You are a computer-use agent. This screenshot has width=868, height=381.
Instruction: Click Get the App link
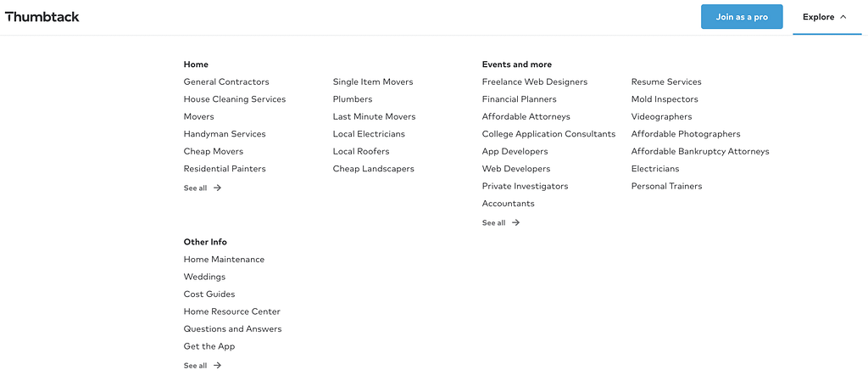pos(209,346)
